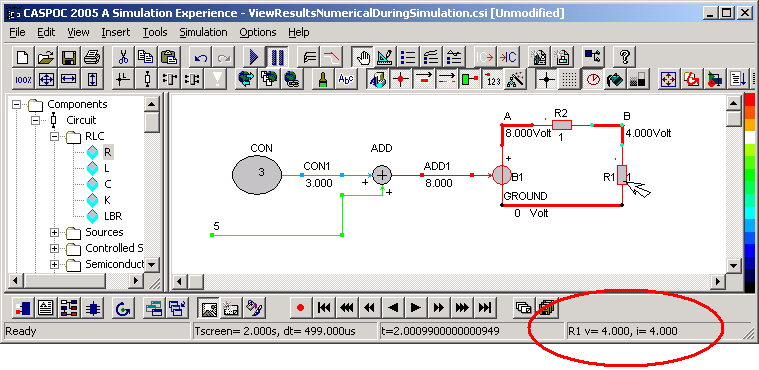Click the red record button

tap(301, 307)
